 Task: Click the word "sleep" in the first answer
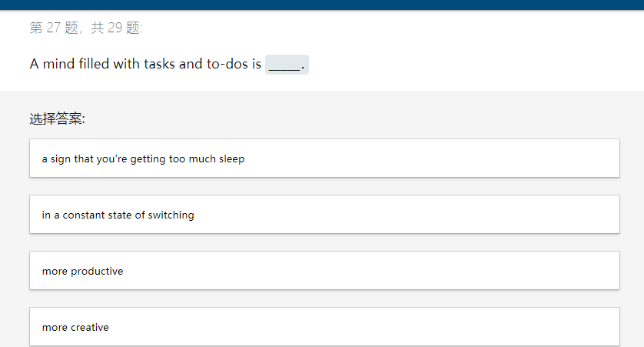[231, 159]
